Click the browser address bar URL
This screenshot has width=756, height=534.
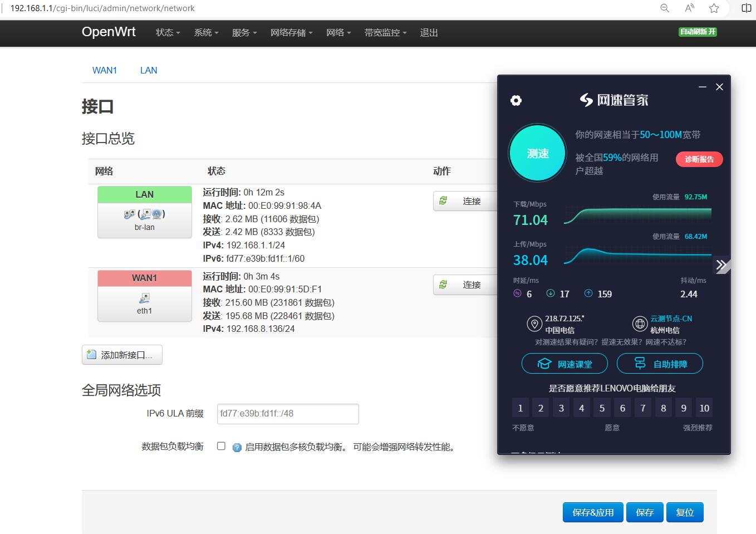[x=103, y=8]
